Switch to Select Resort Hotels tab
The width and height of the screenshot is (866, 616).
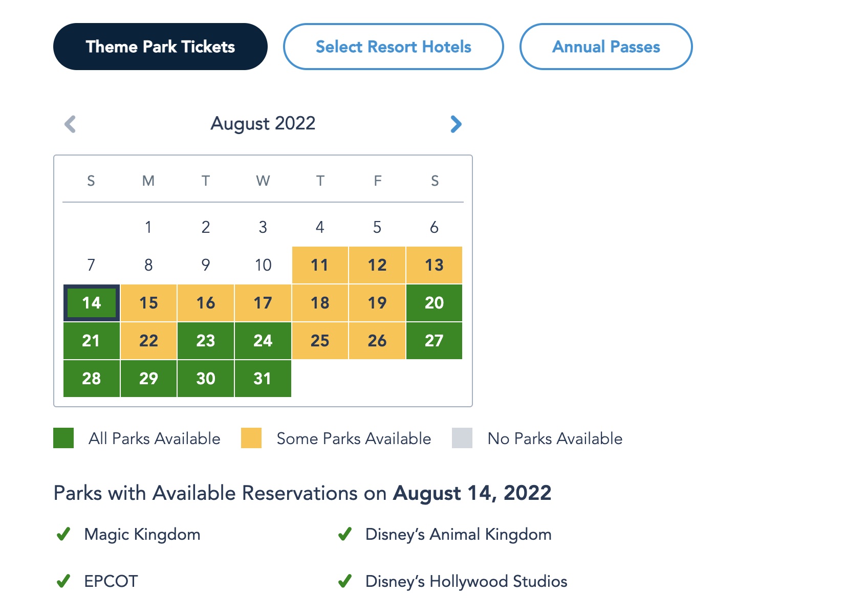pos(393,47)
